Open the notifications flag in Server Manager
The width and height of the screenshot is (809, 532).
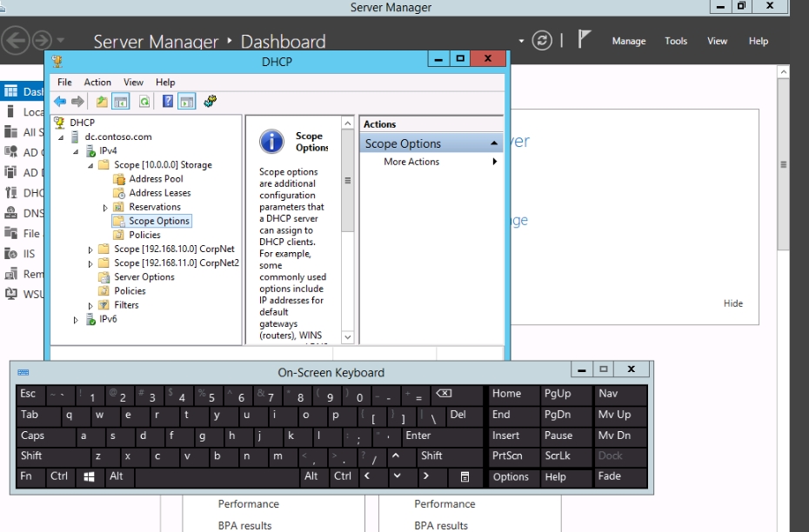point(584,39)
